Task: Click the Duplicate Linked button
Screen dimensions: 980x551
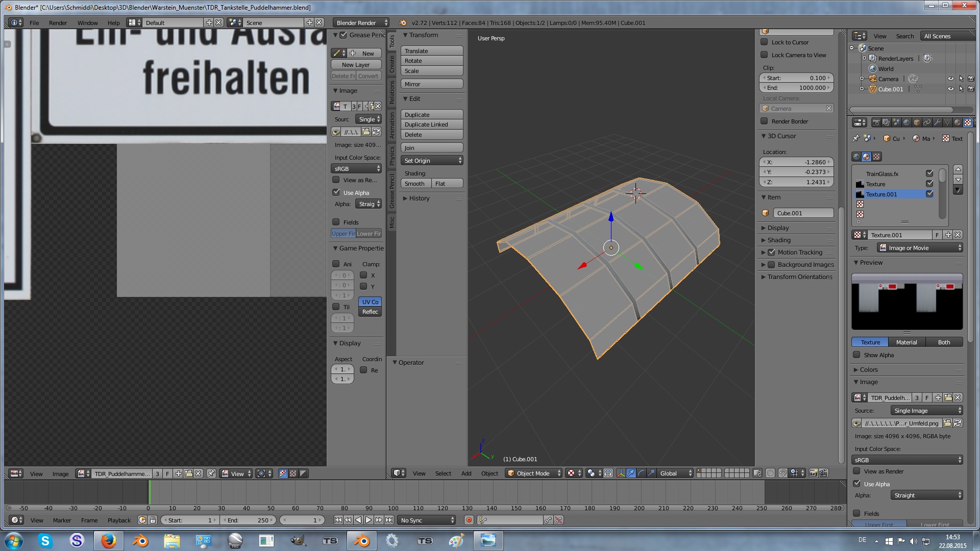Action: click(432, 124)
